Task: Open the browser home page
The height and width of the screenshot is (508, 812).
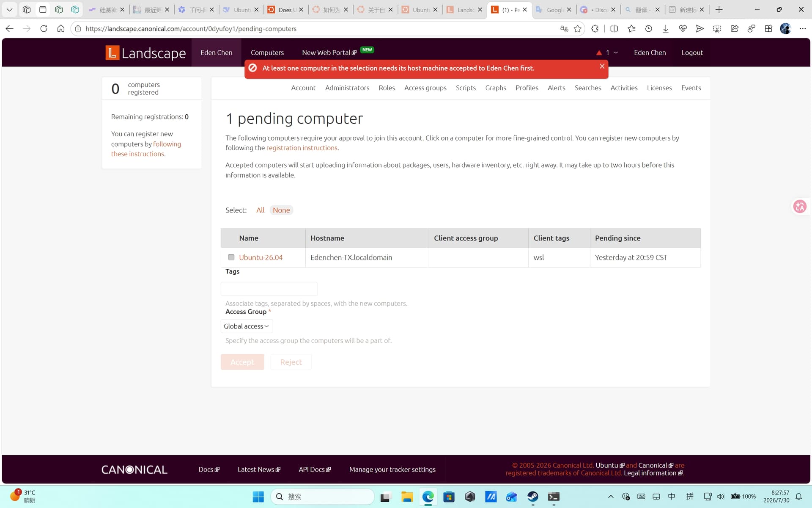Action: (61, 29)
